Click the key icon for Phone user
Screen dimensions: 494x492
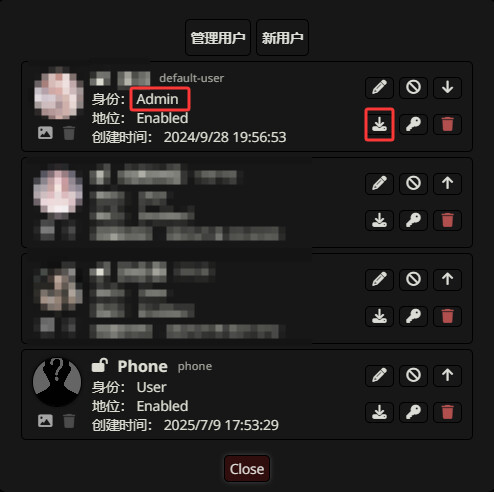point(413,412)
